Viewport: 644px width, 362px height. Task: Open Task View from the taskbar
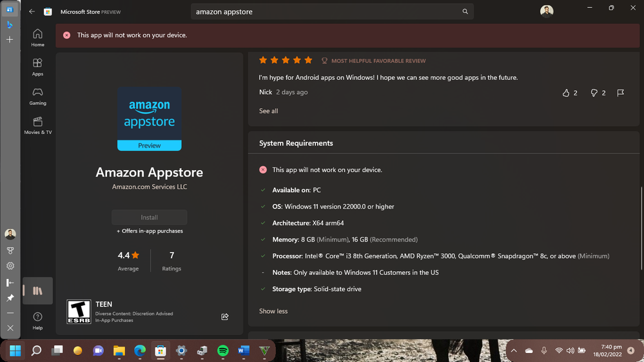57,350
